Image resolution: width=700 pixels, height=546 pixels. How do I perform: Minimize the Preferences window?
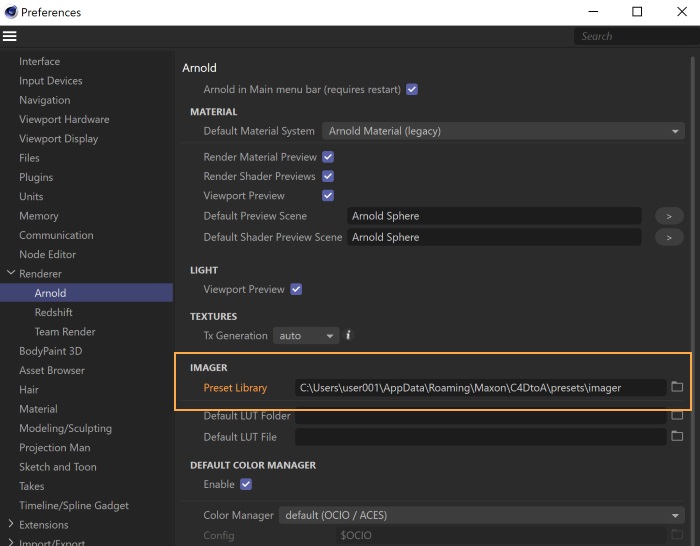[593, 12]
